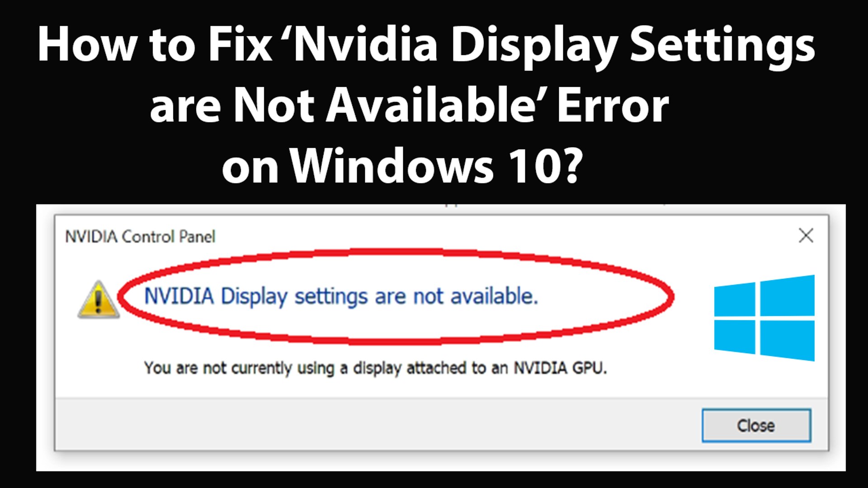Click the white headline word 'Nvidia'
The width and height of the screenshot is (868, 488).
tap(365, 44)
